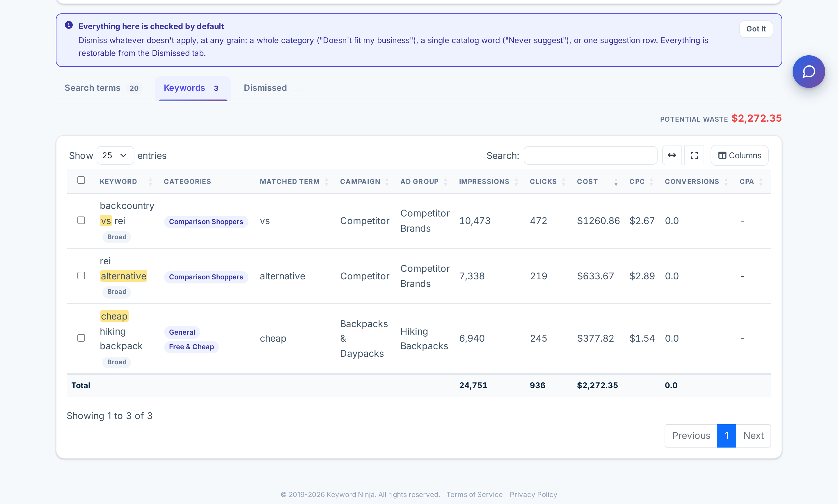
Task: Click the Search terms count badge 20
Action: click(x=134, y=88)
